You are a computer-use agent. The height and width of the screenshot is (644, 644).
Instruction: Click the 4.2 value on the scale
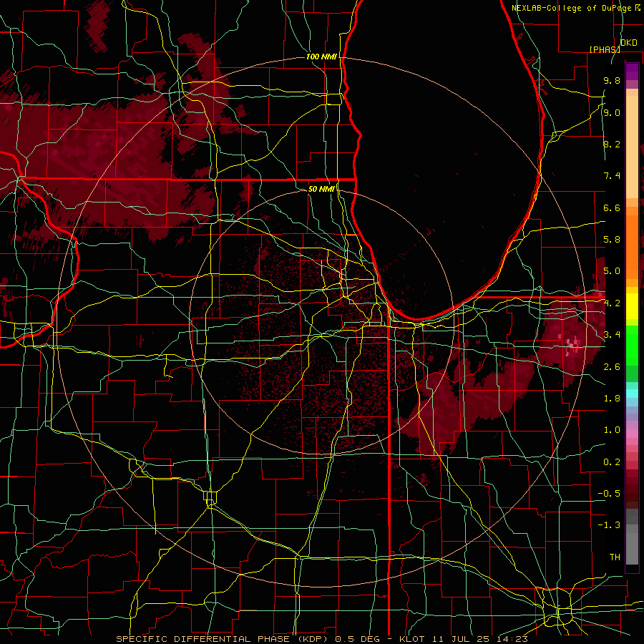click(612, 303)
